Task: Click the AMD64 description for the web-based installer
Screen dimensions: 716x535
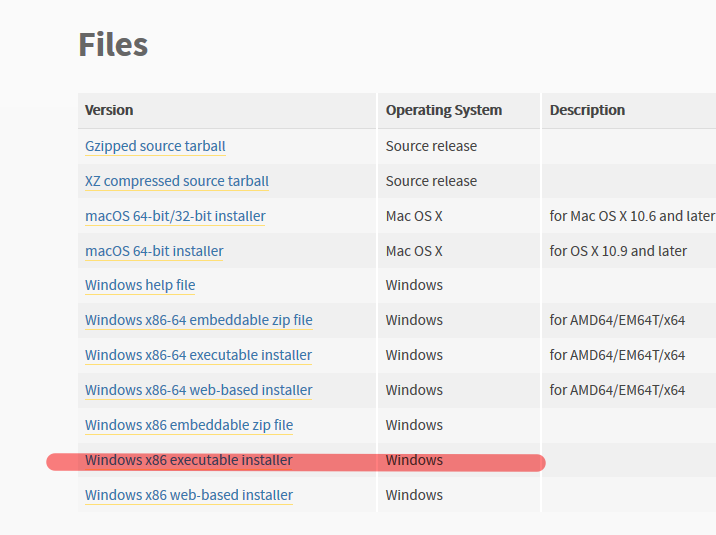Action: pos(617,390)
